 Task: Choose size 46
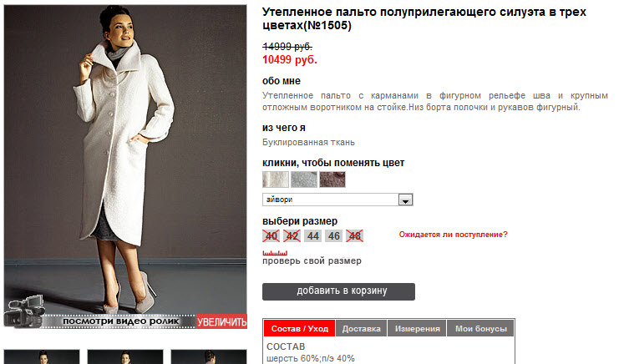333,236
